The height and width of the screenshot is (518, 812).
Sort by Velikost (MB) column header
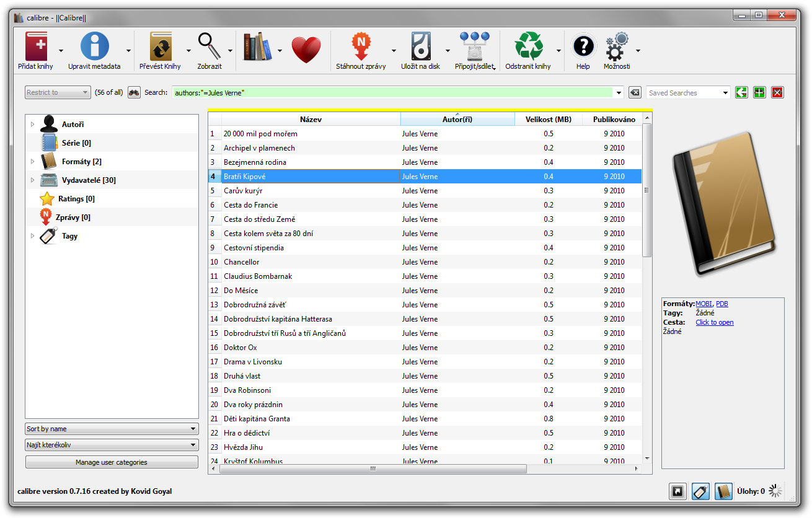[x=548, y=119]
